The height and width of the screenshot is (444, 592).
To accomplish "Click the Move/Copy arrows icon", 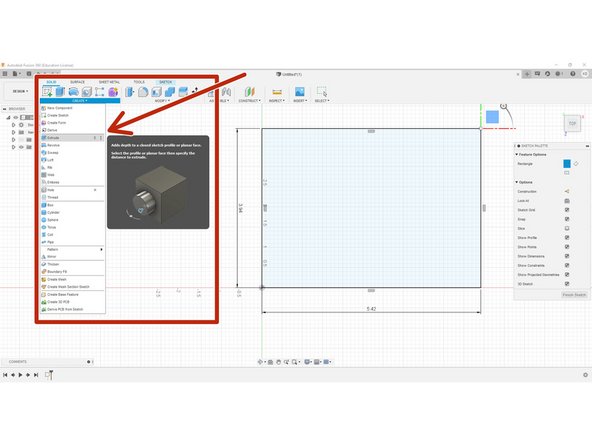I will (x=195, y=91).
